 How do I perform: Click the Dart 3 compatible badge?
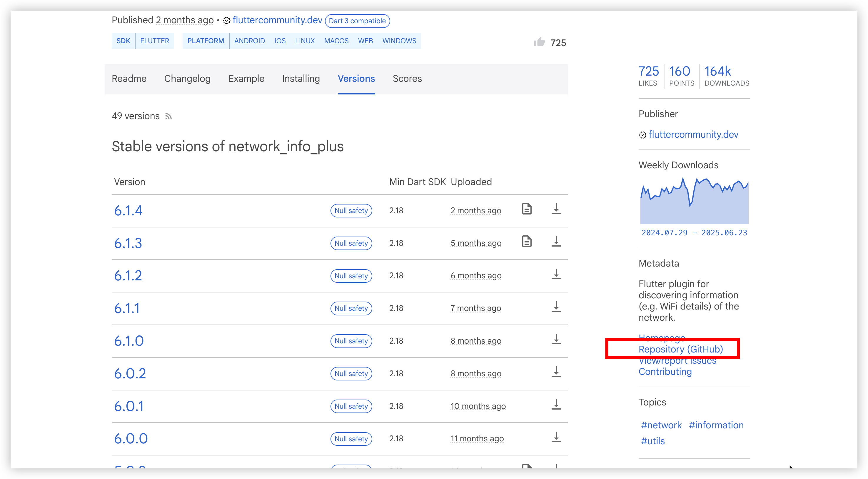click(x=357, y=21)
